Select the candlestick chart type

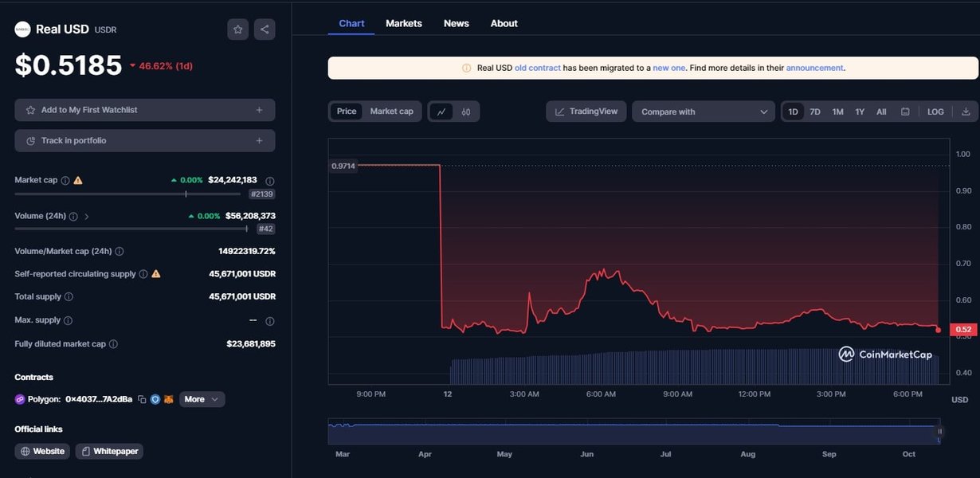point(466,112)
